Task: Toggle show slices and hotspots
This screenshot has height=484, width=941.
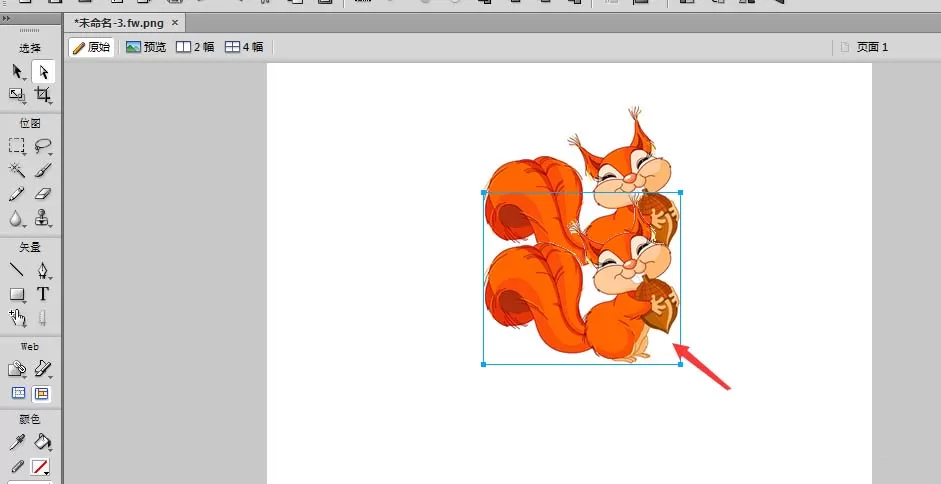Action: 41,393
